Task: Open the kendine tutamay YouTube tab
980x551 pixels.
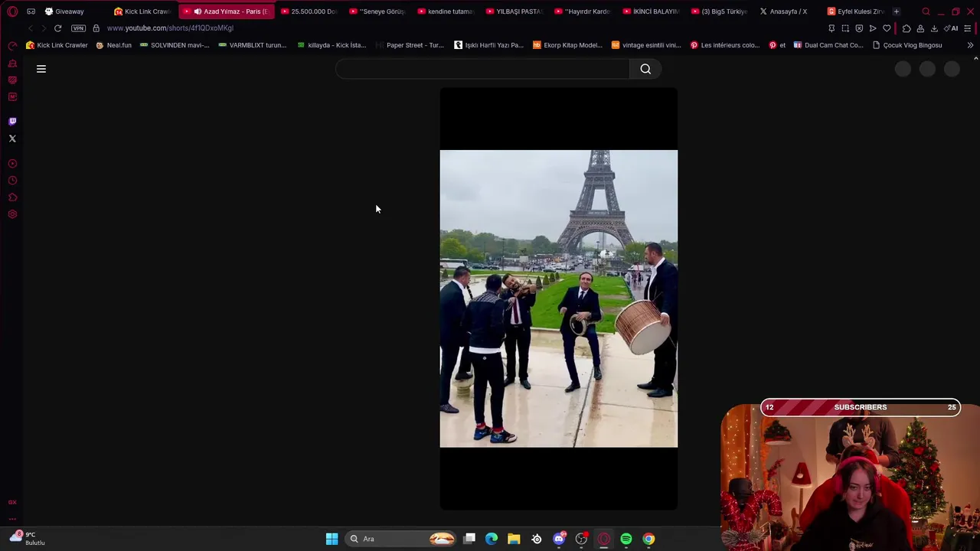Action: [x=446, y=11]
